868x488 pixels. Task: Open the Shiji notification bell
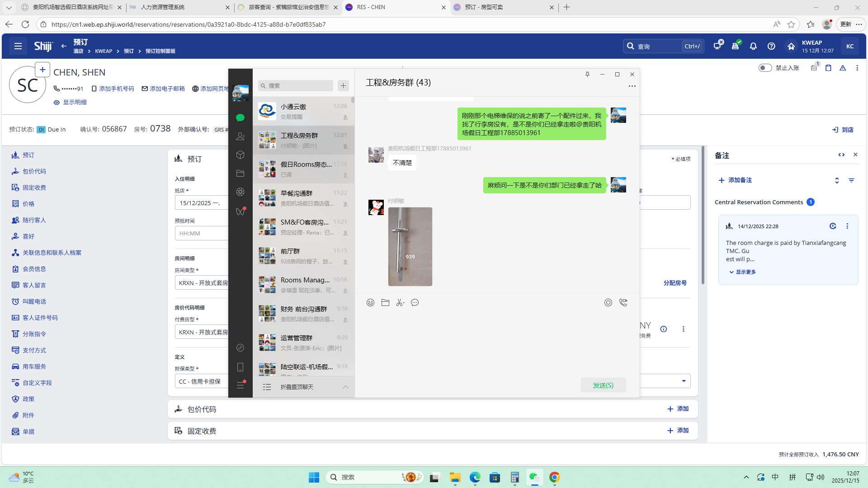pyautogui.click(x=753, y=46)
